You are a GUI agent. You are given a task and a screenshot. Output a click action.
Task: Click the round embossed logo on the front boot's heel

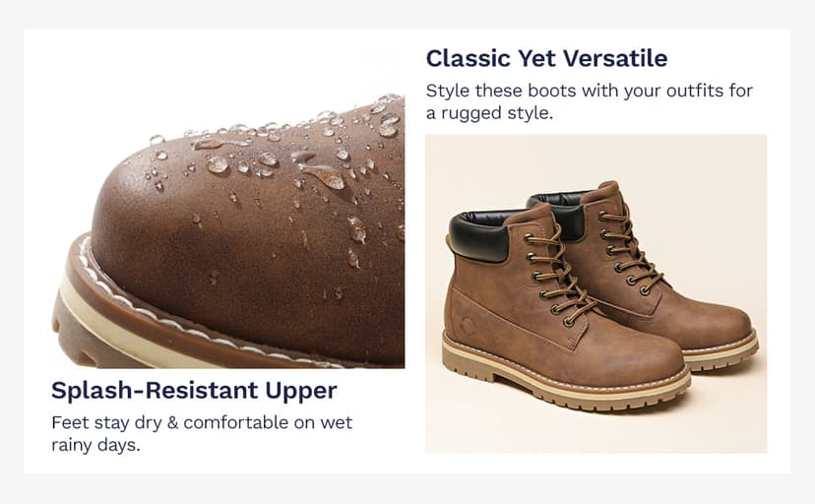[468, 326]
